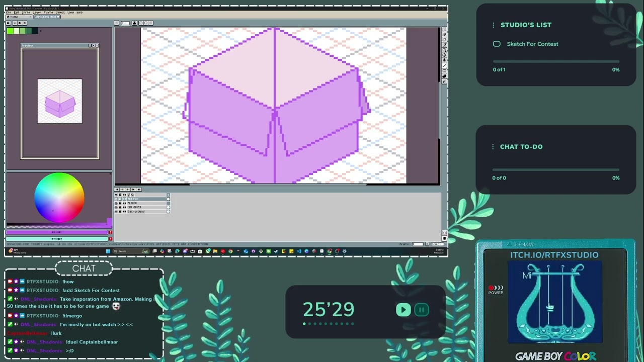Click the stamp brush icon in context bar
644x362 pixels.
tap(134, 23)
